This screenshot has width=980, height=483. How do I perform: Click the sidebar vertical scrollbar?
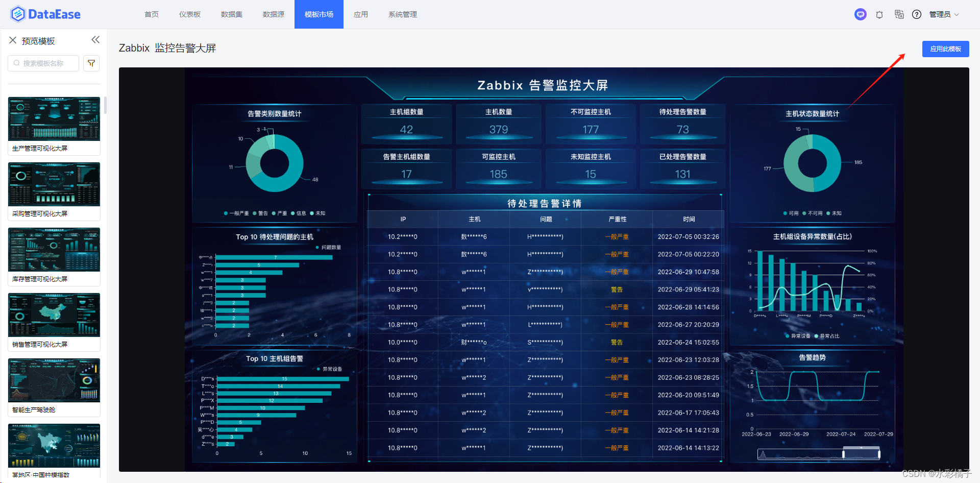click(105, 105)
